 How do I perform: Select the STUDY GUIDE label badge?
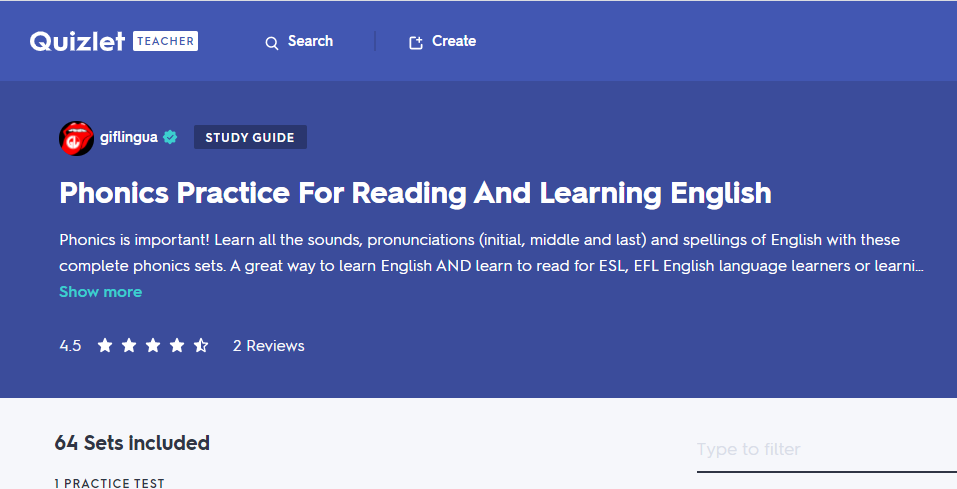[x=250, y=137]
